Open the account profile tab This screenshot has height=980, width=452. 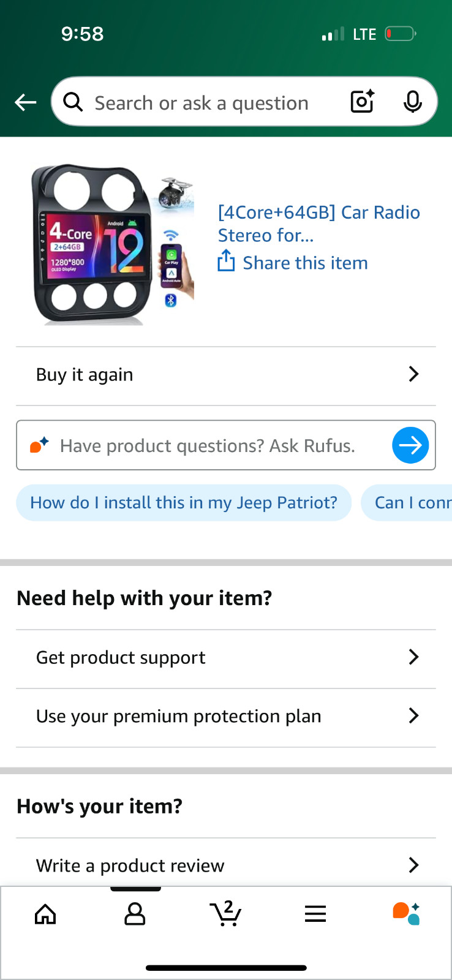(135, 914)
